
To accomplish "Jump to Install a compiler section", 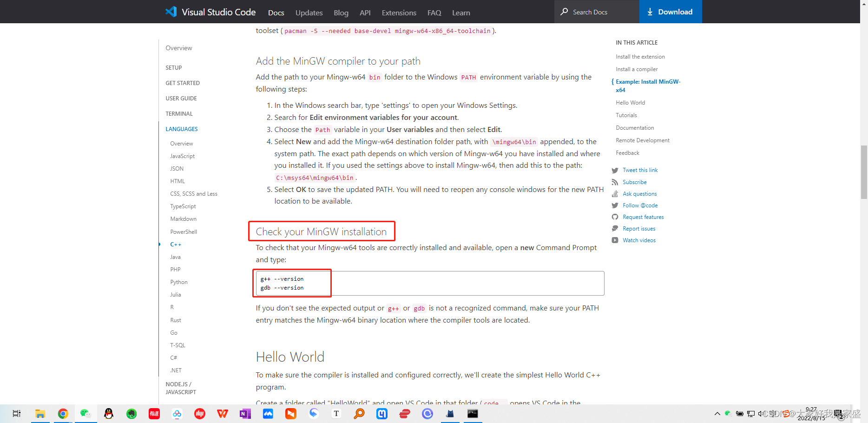I will (x=637, y=69).
